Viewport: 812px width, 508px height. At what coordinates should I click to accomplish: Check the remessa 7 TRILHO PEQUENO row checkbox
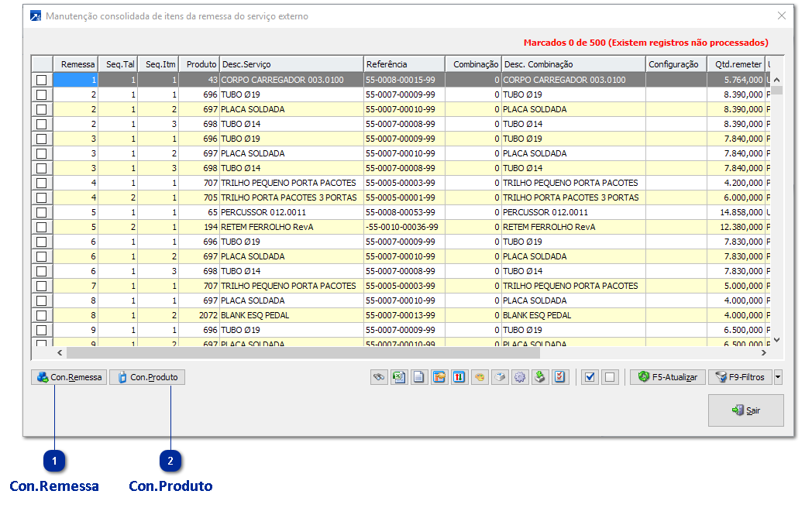[x=41, y=286]
